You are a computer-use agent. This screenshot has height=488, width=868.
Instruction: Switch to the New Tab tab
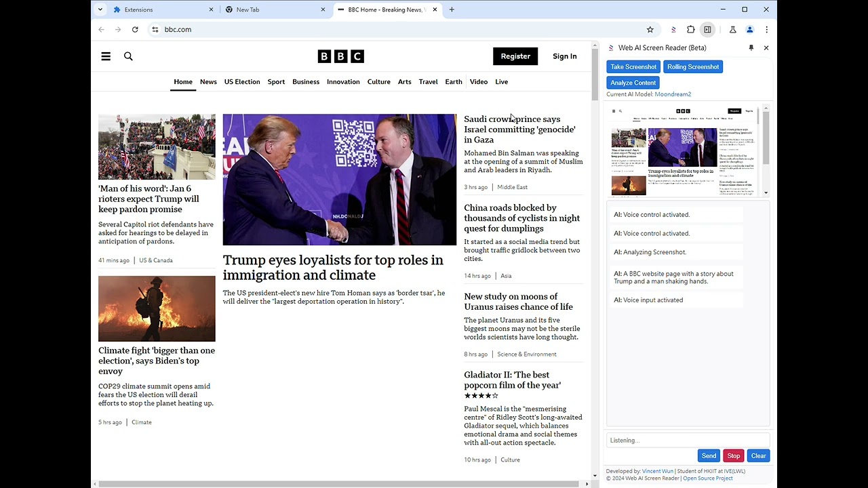pyautogui.click(x=275, y=9)
